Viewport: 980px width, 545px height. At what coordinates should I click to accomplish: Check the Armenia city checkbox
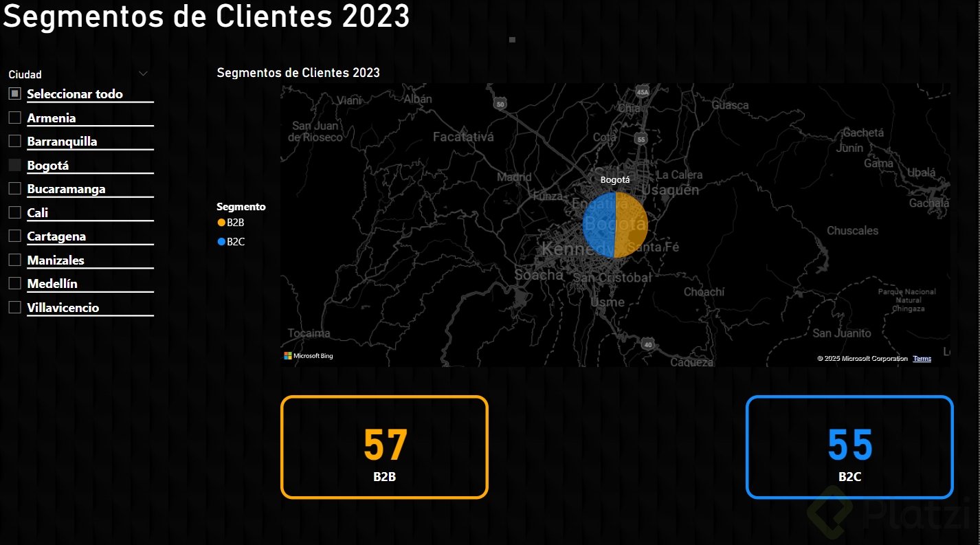coord(14,118)
